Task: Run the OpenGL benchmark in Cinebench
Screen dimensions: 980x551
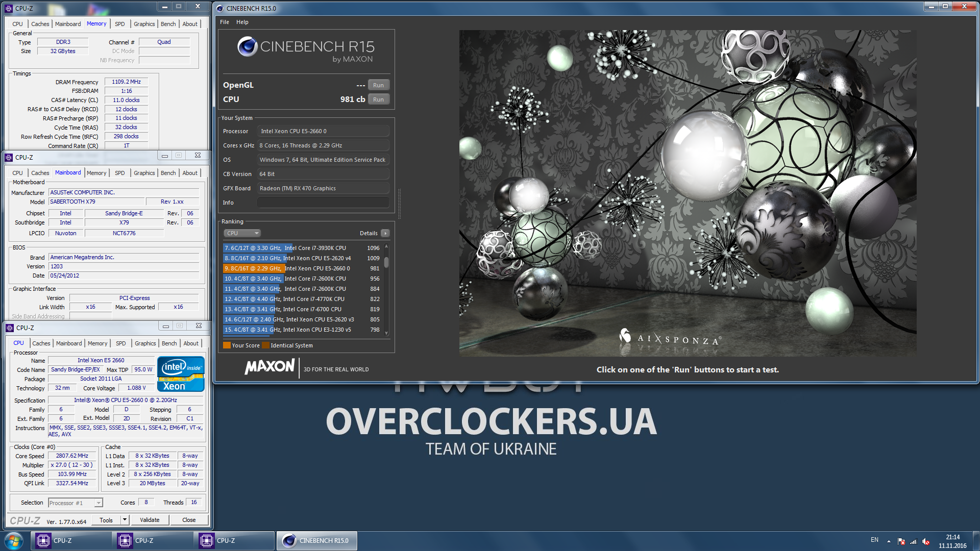Action: click(x=378, y=85)
